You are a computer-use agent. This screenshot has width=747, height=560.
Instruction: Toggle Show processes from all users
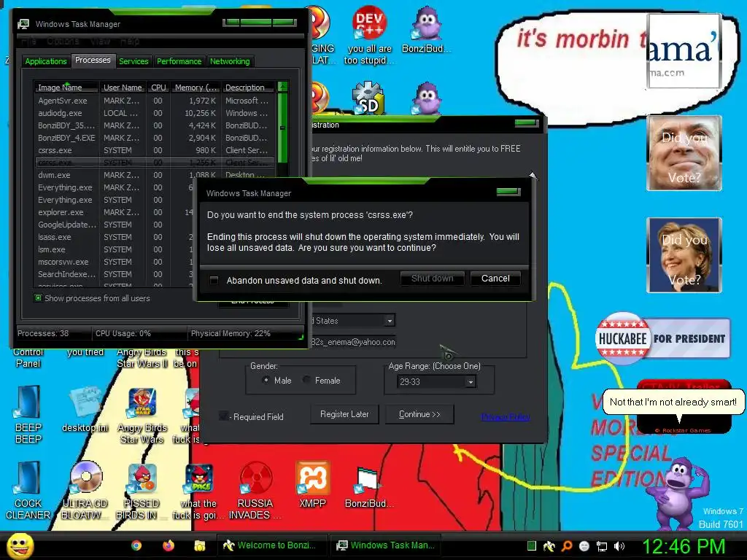(x=38, y=297)
